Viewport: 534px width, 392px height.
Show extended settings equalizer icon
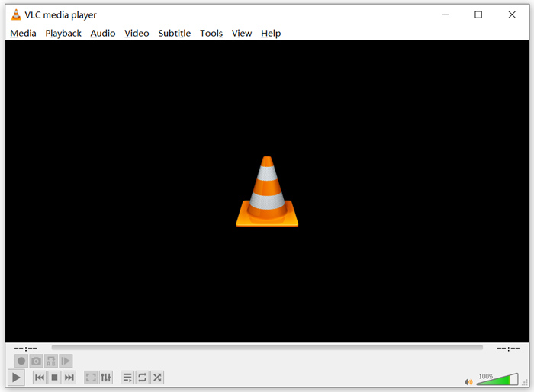tap(106, 378)
